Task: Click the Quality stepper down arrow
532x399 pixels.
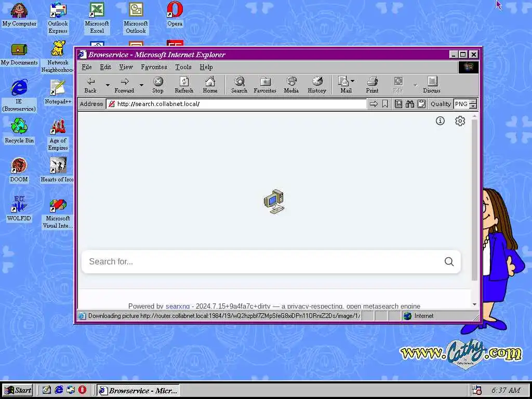Action: tap(473, 107)
